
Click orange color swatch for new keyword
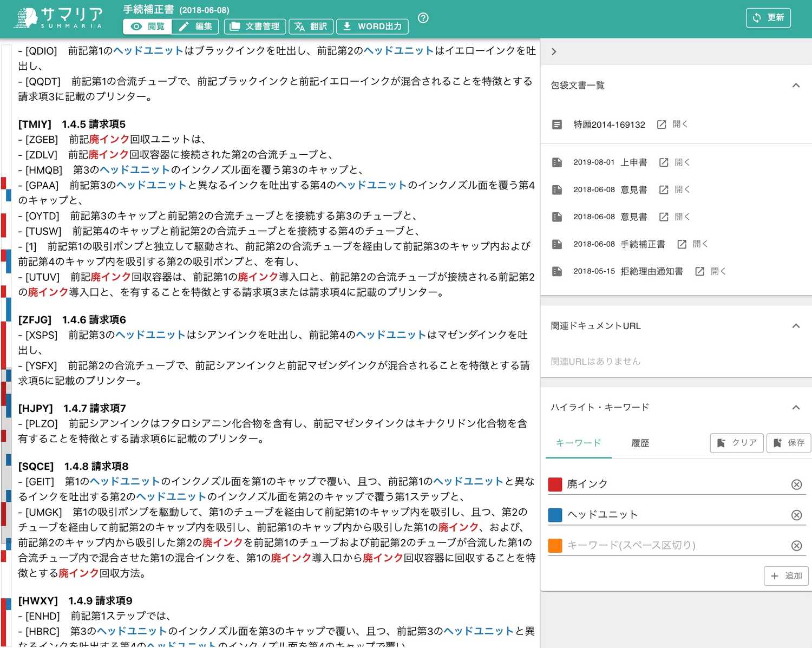coord(555,546)
